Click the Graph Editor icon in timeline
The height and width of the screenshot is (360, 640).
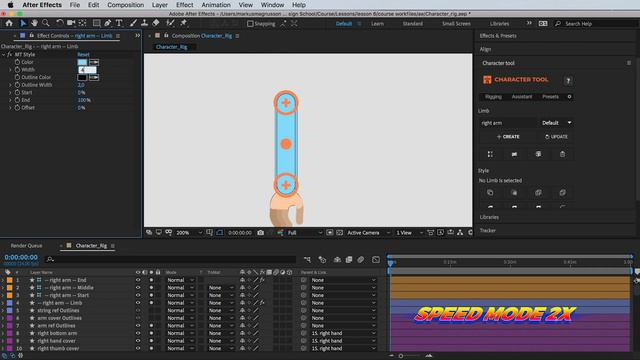(376, 260)
